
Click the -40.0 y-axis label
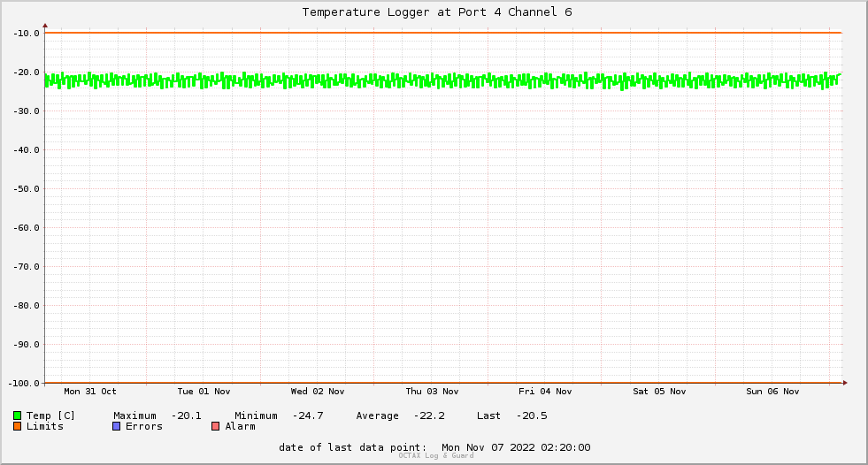point(27,149)
